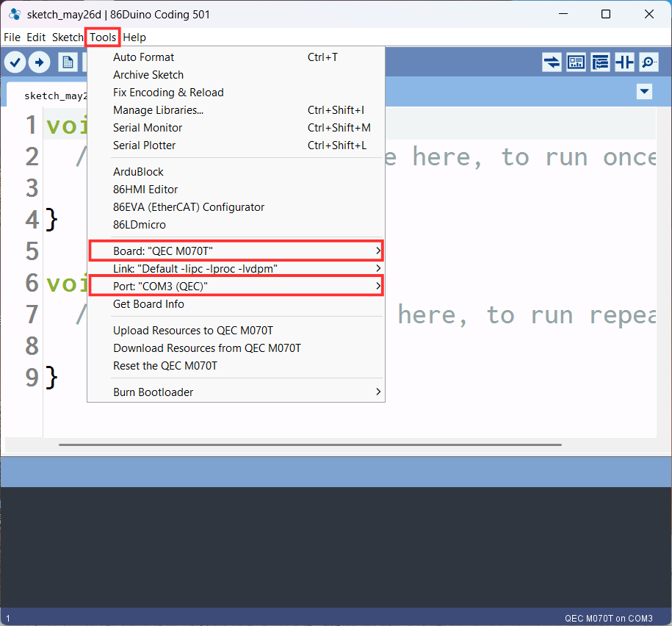Click the closing brace on line 4
The height and width of the screenshot is (626, 672).
(51, 220)
